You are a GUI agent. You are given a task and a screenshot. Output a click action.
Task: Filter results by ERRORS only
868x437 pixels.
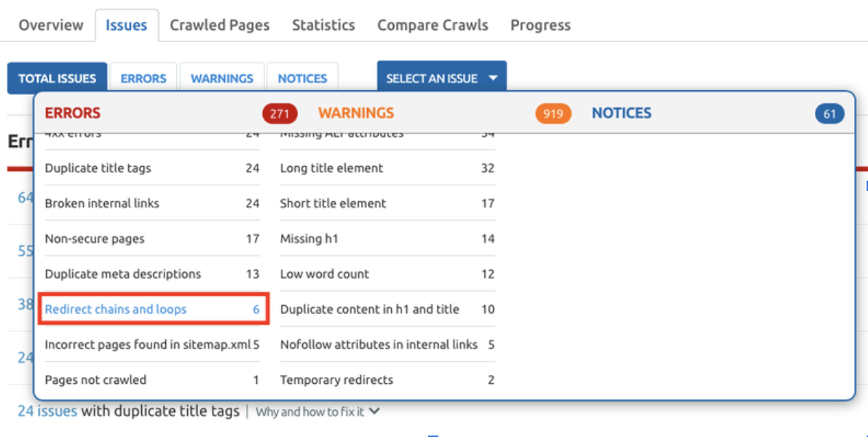[143, 78]
